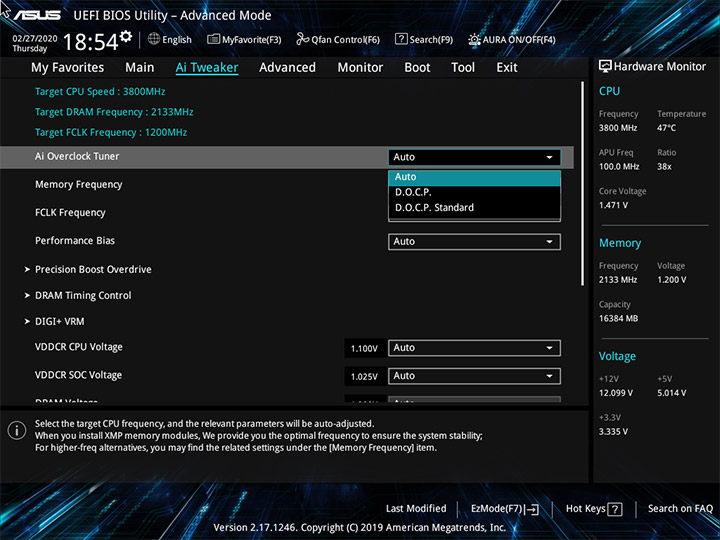Click Memory heading in Hardware Monitor
The image size is (720, 540).
click(x=620, y=243)
